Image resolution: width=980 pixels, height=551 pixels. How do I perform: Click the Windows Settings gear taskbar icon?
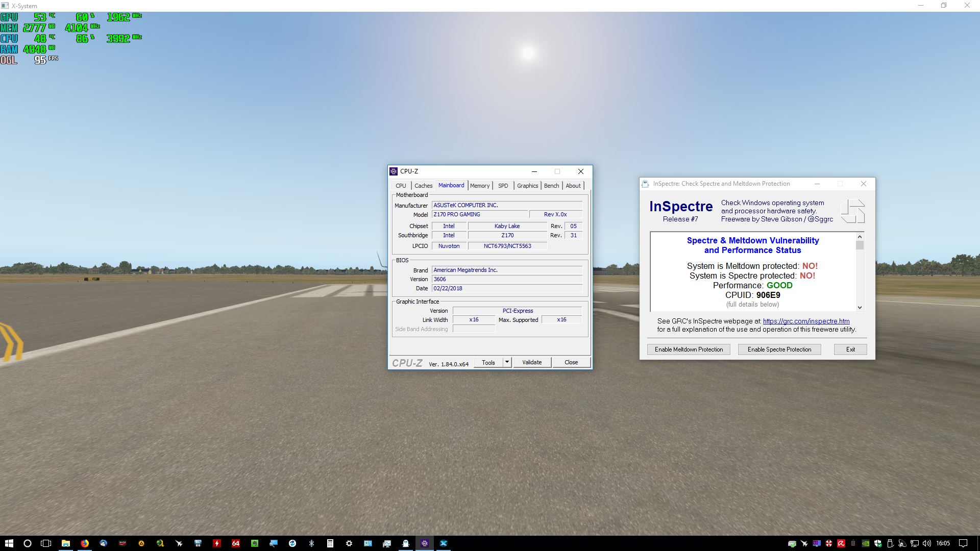[x=349, y=543]
